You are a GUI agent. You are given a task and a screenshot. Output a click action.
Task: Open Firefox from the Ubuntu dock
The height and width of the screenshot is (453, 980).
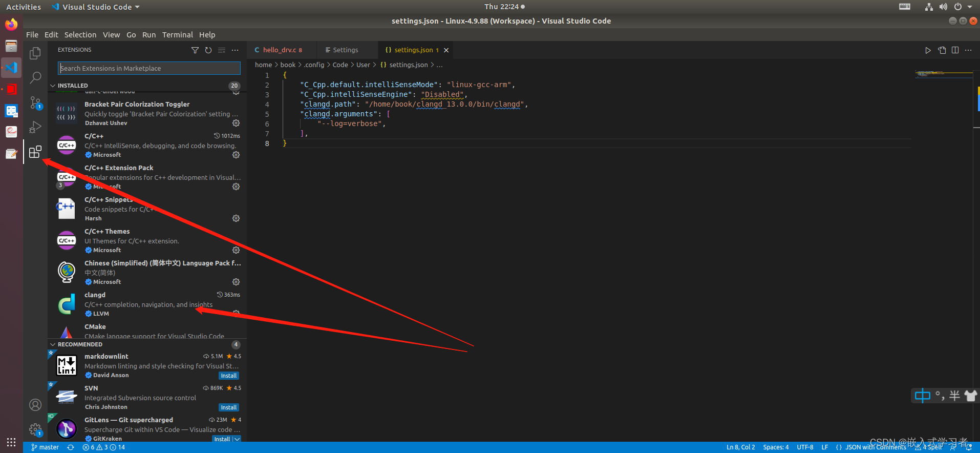pyautogui.click(x=11, y=24)
